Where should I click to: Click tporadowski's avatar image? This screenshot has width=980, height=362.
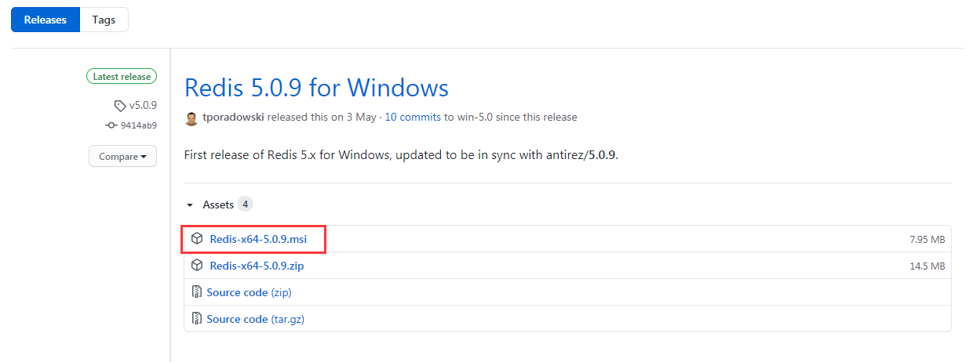pos(191,118)
